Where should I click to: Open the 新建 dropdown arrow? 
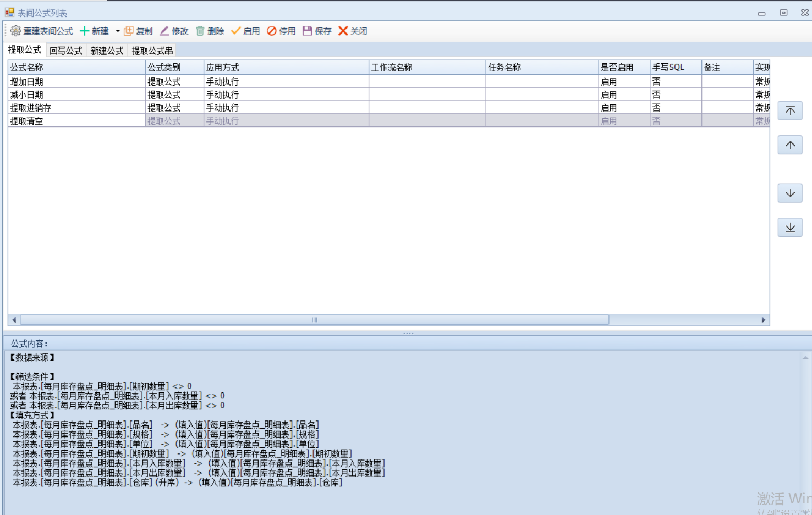point(118,31)
